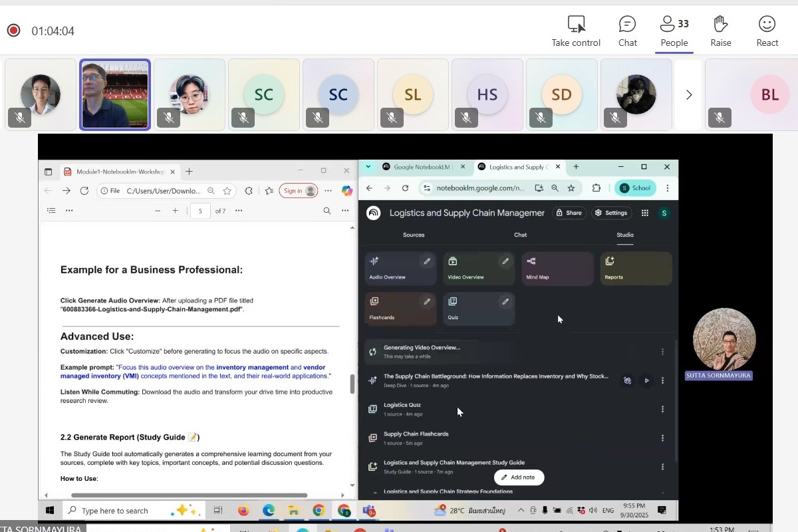The image size is (798, 532).
Task: Open the People participants panel
Action: click(x=674, y=31)
